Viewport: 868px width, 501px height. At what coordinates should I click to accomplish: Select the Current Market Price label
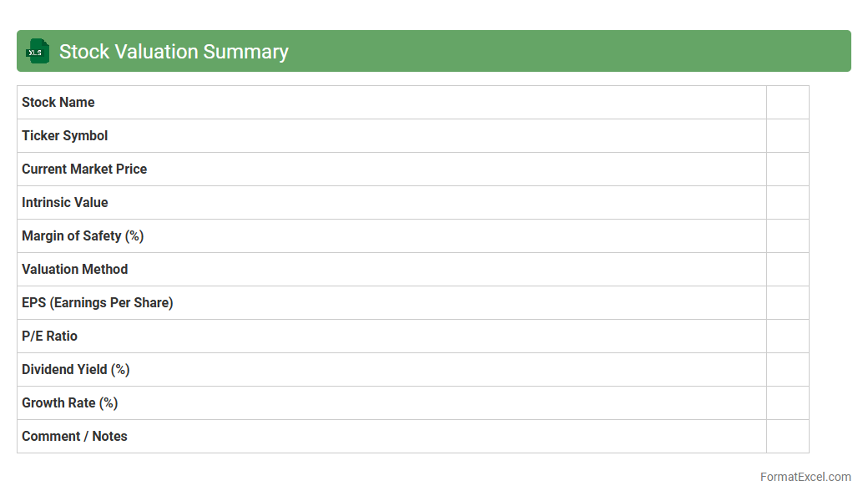84,169
